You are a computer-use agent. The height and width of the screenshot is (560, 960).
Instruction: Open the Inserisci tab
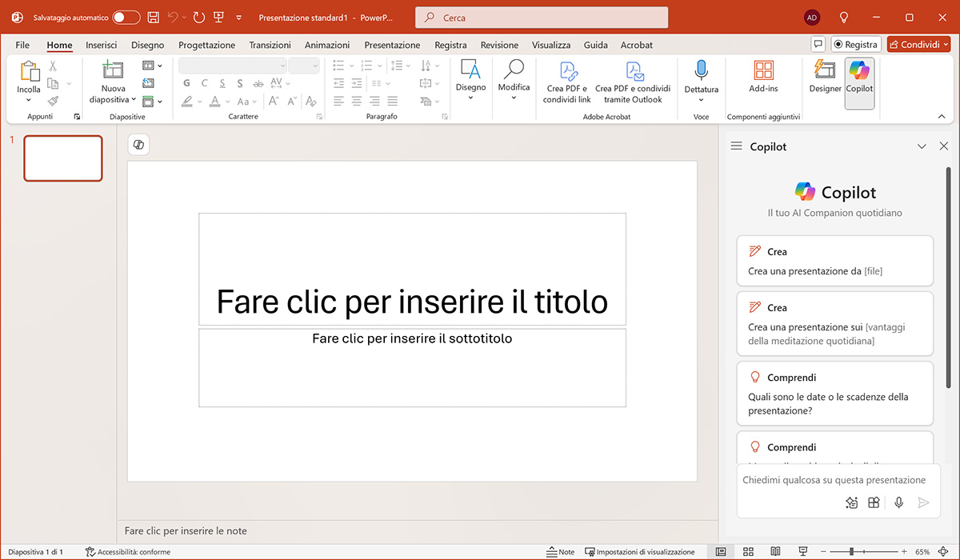102,46
